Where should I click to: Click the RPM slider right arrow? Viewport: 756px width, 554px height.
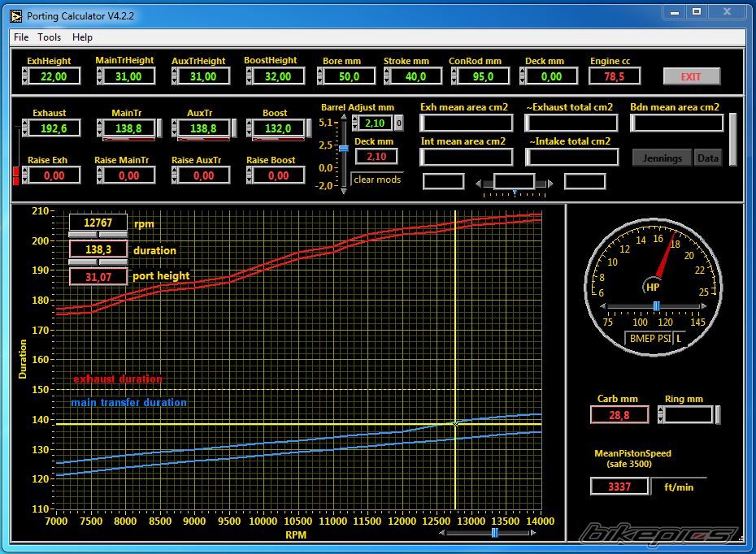point(532,533)
